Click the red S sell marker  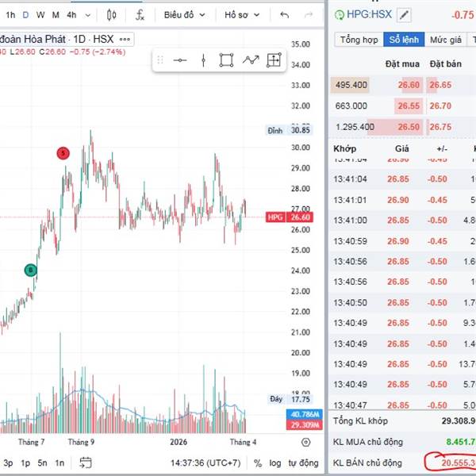click(63, 153)
